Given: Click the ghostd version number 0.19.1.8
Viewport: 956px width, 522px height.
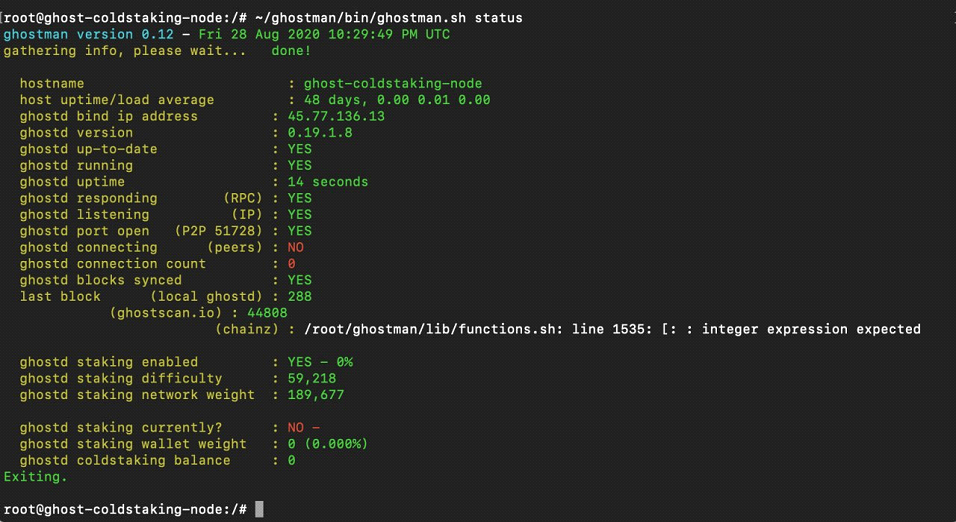Looking at the screenshot, I should click(320, 132).
